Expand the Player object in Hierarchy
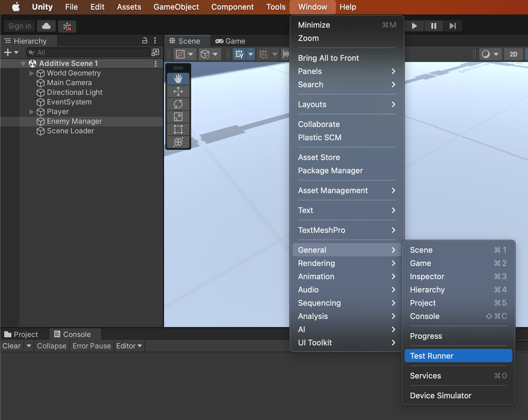 31,112
